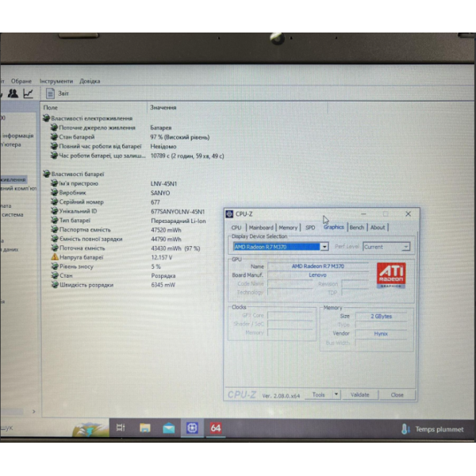Click the Temps plummet weather widget text

(440, 429)
